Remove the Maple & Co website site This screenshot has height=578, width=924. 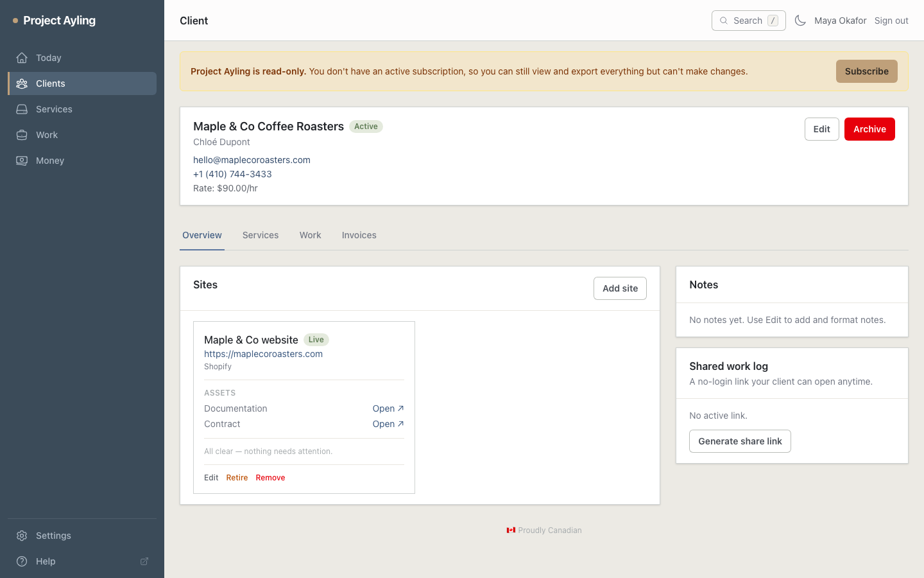(x=270, y=478)
